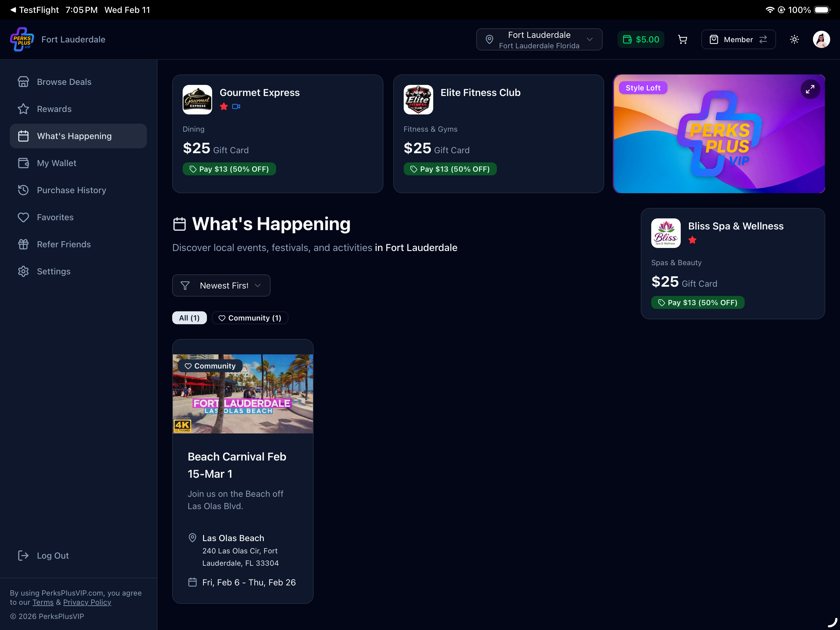Click the '240 Las Olas Cir' address text
Image resolution: width=840 pixels, height=630 pixels.
coord(240,557)
